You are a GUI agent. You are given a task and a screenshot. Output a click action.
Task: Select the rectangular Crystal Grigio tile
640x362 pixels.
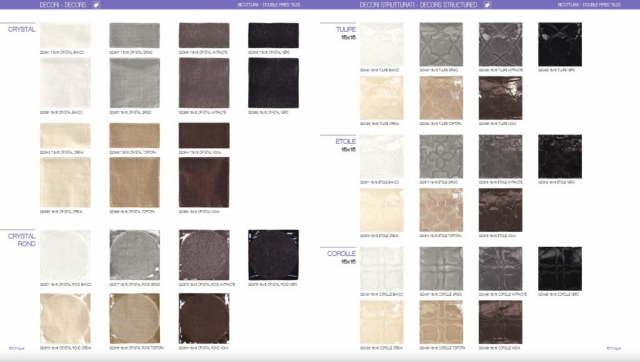tap(135, 36)
